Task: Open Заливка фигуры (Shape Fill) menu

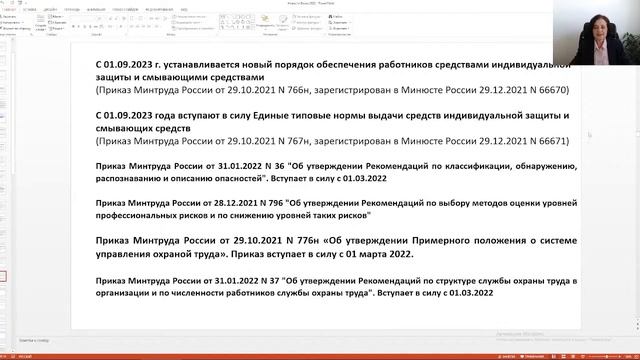Action: [x=307, y=17]
